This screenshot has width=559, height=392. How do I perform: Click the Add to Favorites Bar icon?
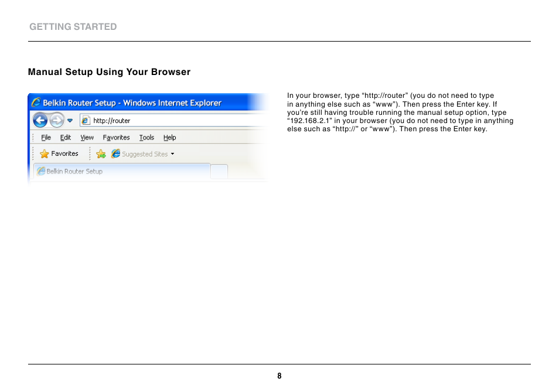(101, 154)
